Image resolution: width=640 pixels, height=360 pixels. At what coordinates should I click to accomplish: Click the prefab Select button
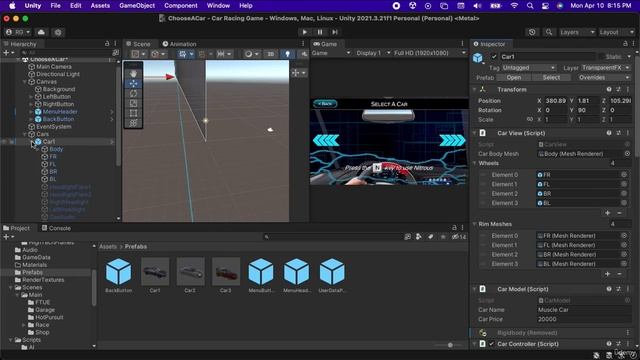coord(551,78)
